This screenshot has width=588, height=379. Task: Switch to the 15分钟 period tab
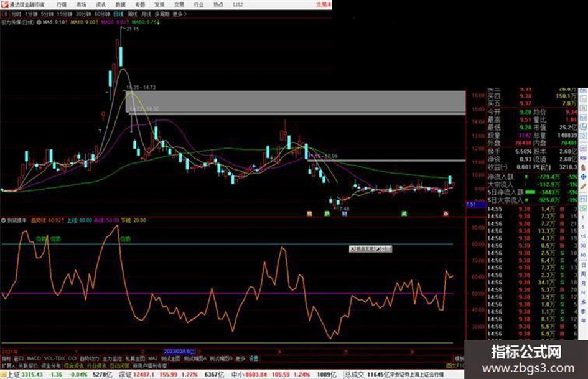pyautogui.click(x=64, y=14)
